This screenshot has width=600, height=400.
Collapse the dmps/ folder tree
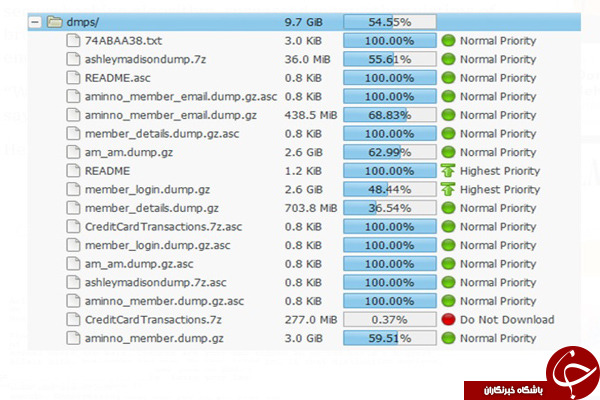[x=35, y=22]
